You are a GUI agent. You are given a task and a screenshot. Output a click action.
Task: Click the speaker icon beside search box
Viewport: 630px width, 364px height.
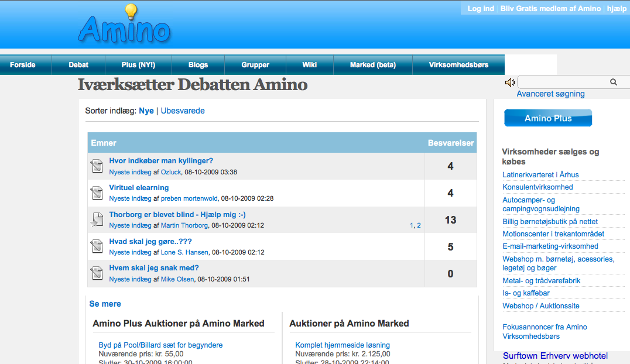[510, 83]
